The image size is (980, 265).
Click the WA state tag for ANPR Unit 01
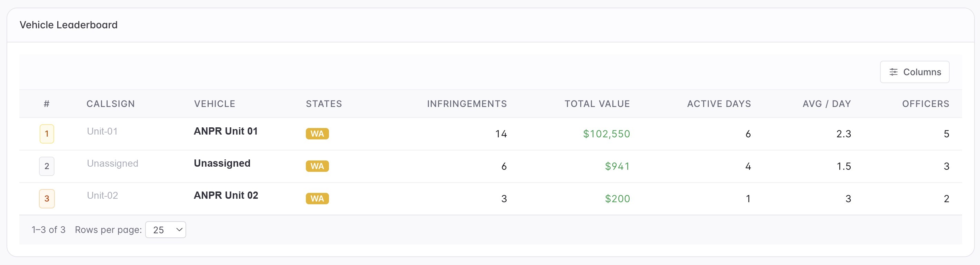coord(317,134)
